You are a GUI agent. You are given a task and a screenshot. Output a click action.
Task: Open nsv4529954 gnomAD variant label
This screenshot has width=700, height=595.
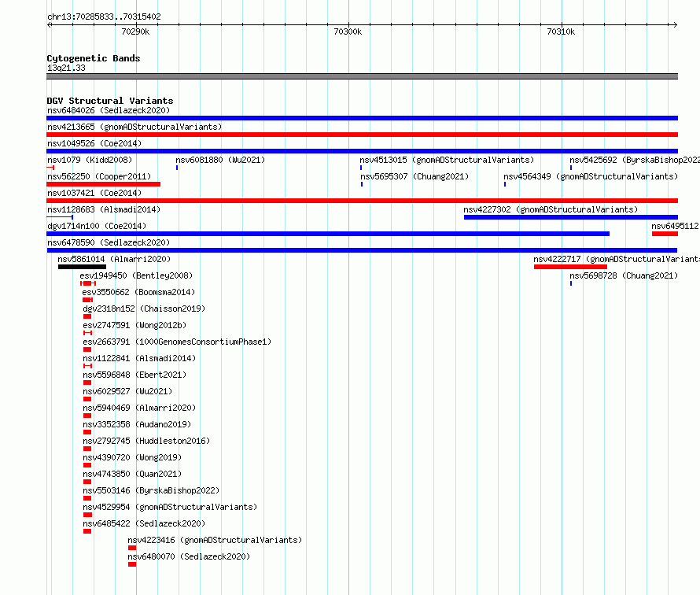[x=170, y=507]
